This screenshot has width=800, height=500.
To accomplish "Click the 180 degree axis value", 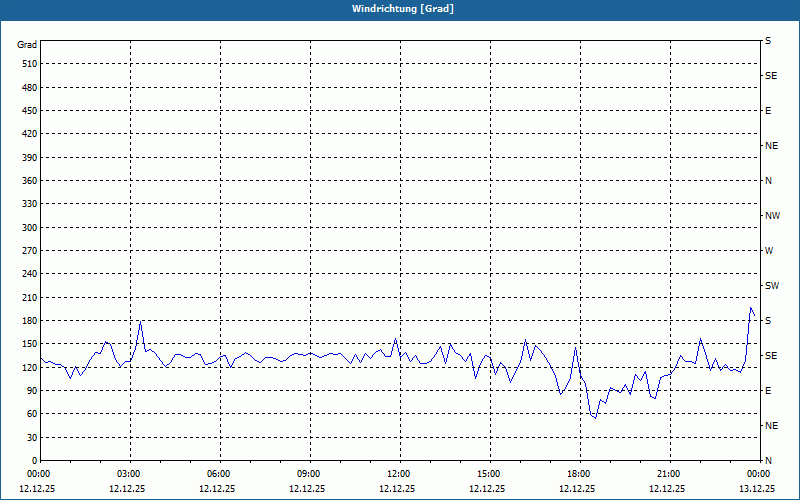I will click(30, 321).
